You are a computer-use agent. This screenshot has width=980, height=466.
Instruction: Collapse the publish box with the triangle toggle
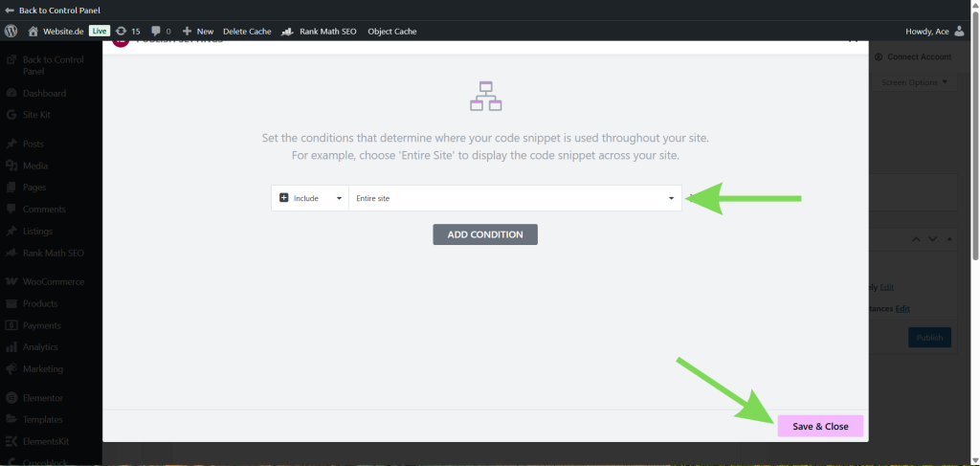point(949,239)
